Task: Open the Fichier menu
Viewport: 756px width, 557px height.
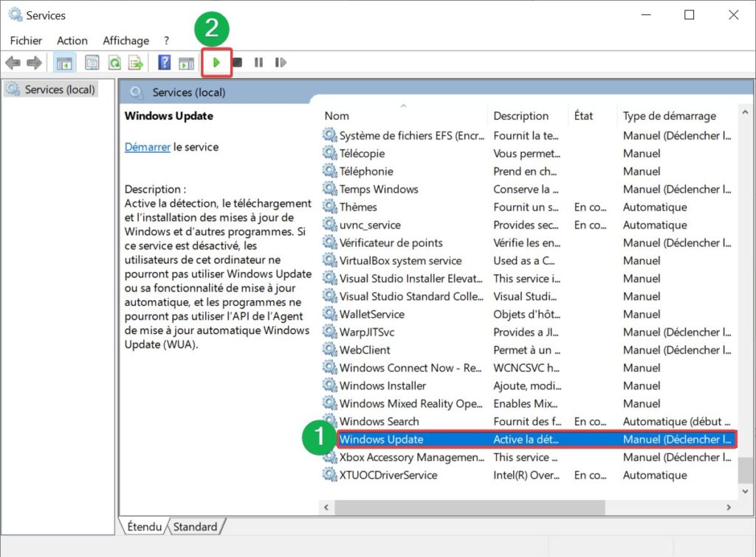Action: click(x=26, y=41)
